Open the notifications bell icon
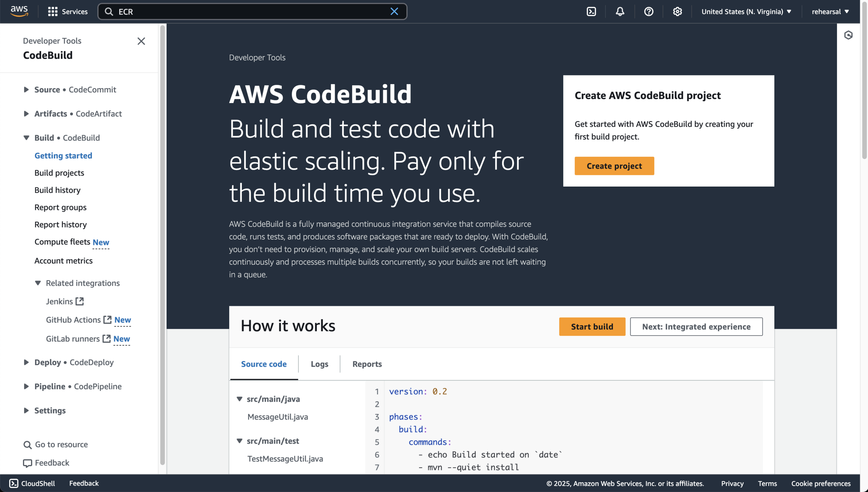Image resolution: width=868 pixels, height=492 pixels. [x=620, y=12]
